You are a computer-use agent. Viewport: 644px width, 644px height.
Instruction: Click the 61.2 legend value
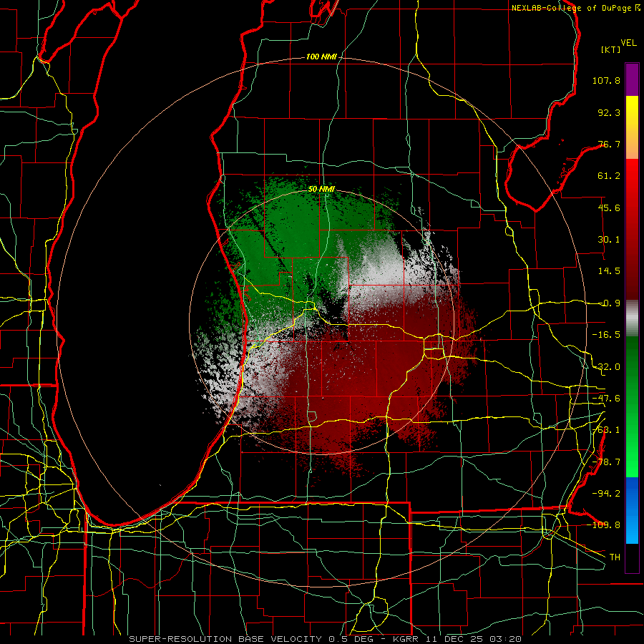pyautogui.click(x=609, y=176)
